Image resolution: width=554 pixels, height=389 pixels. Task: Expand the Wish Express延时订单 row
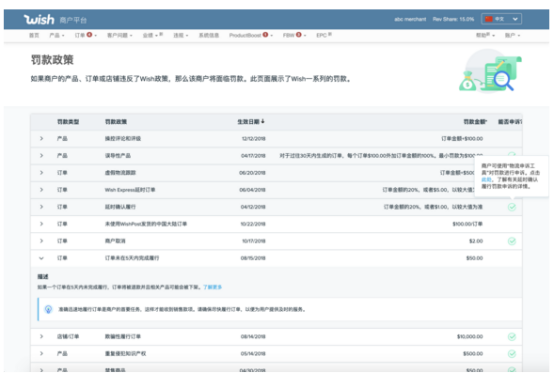[x=41, y=190]
